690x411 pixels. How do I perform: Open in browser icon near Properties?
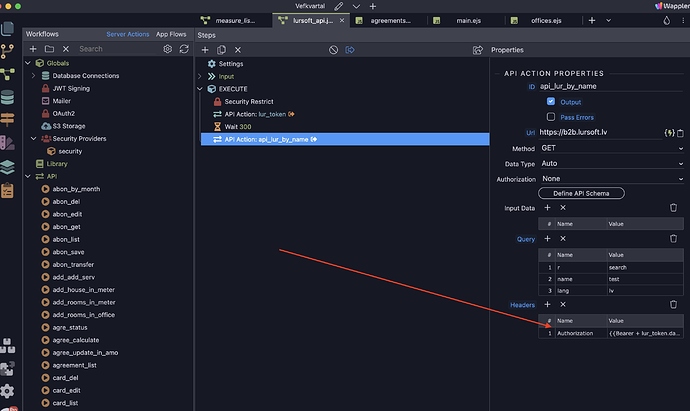[477, 50]
